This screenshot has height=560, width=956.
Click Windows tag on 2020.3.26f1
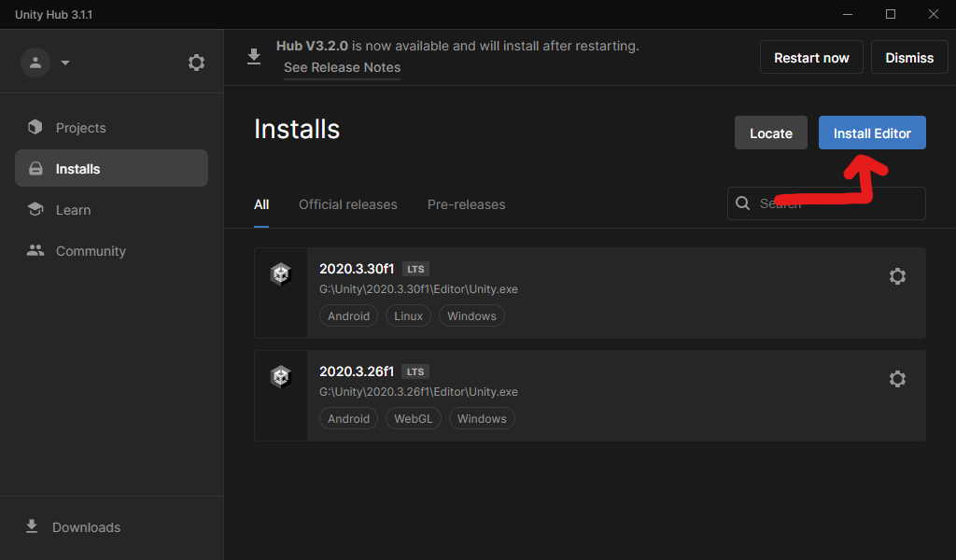(x=482, y=419)
